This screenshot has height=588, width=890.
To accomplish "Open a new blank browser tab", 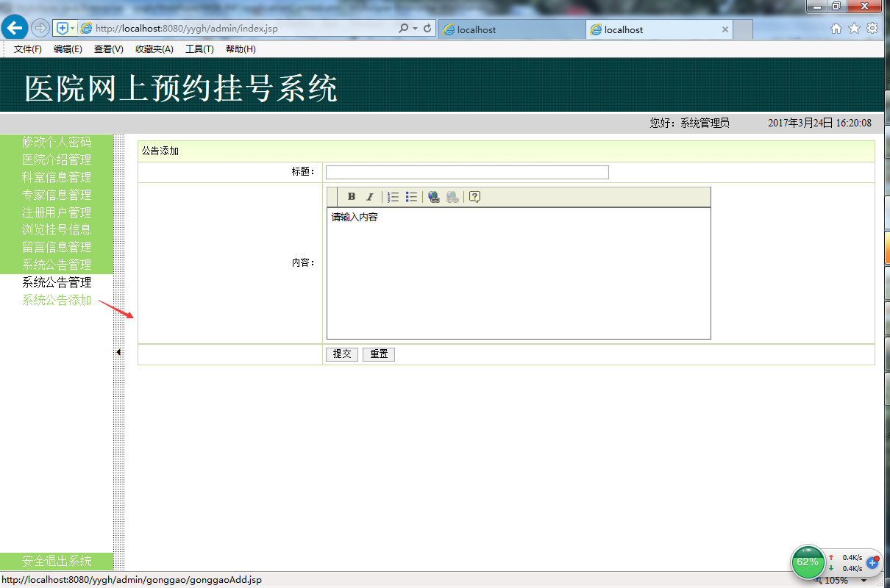I will (743, 29).
